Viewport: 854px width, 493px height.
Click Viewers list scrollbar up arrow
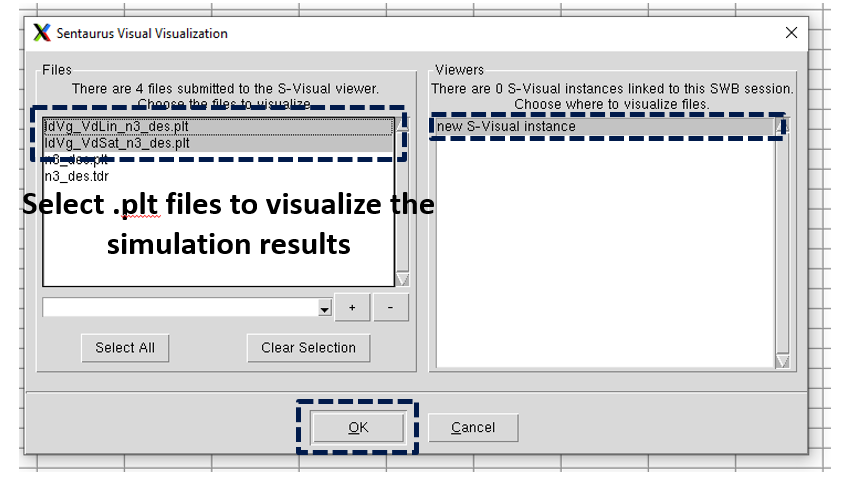point(783,126)
